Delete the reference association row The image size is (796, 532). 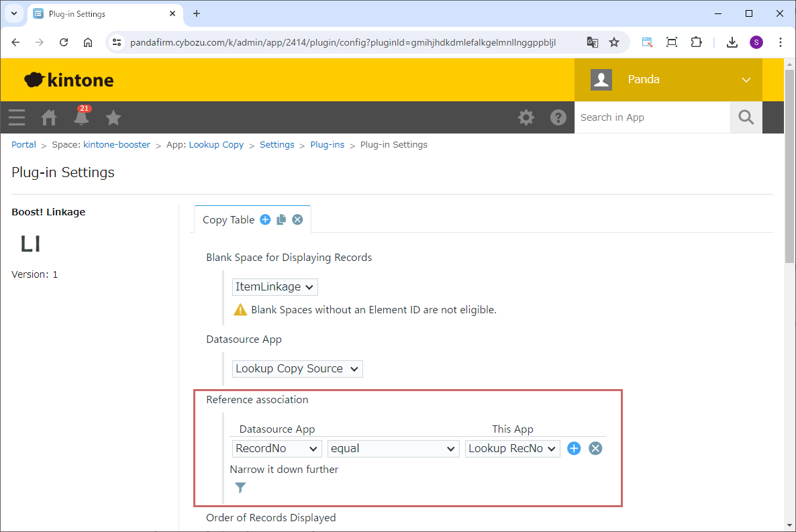point(595,448)
